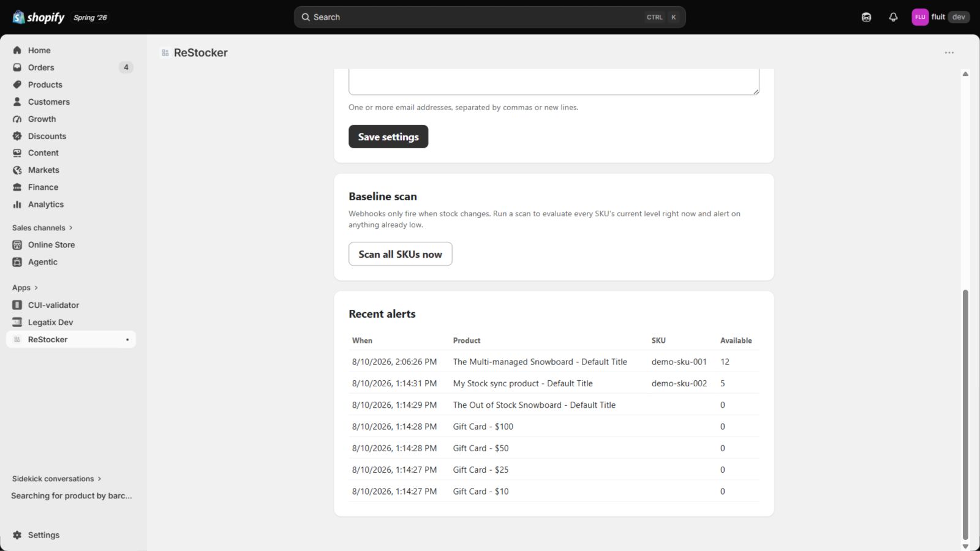Click the When column header

pyautogui.click(x=362, y=340)
